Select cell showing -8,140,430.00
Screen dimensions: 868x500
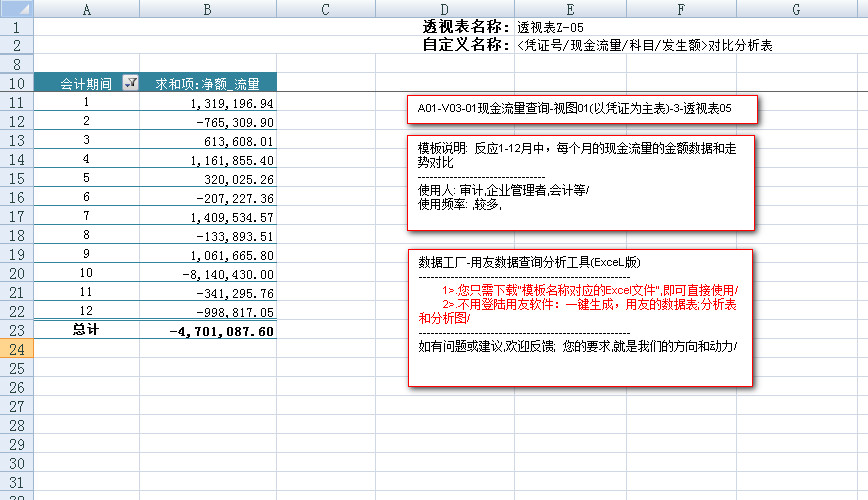tap(207, 273)
